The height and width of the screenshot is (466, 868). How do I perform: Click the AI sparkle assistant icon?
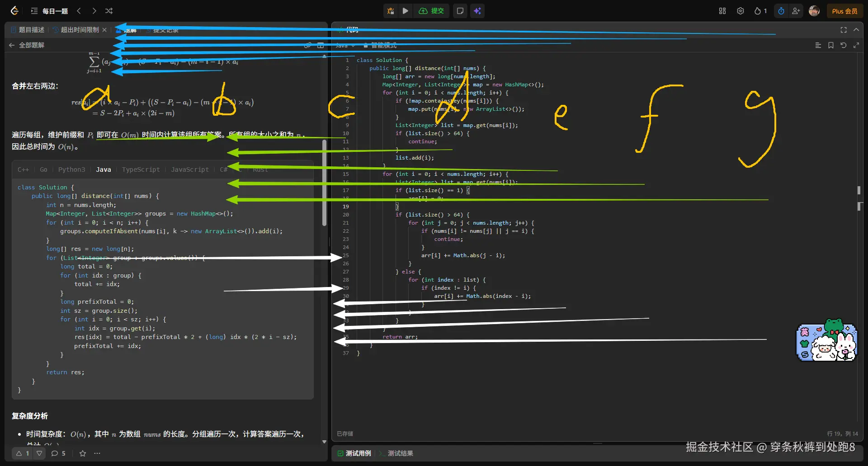click(x=477, y=11)
